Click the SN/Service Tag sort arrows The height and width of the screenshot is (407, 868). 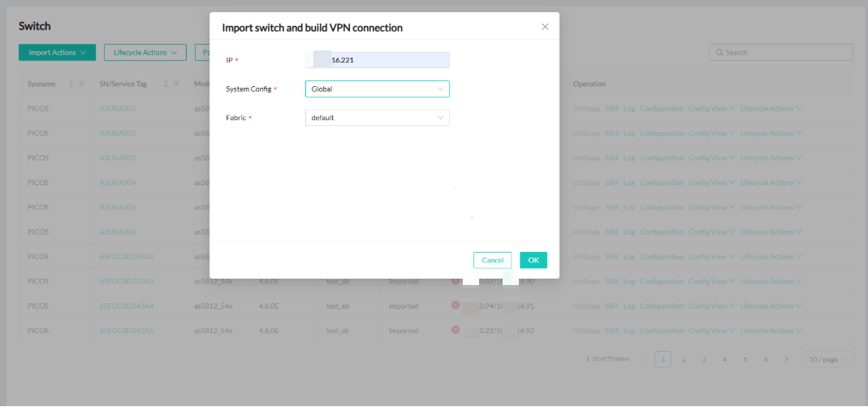coord(166,84)
